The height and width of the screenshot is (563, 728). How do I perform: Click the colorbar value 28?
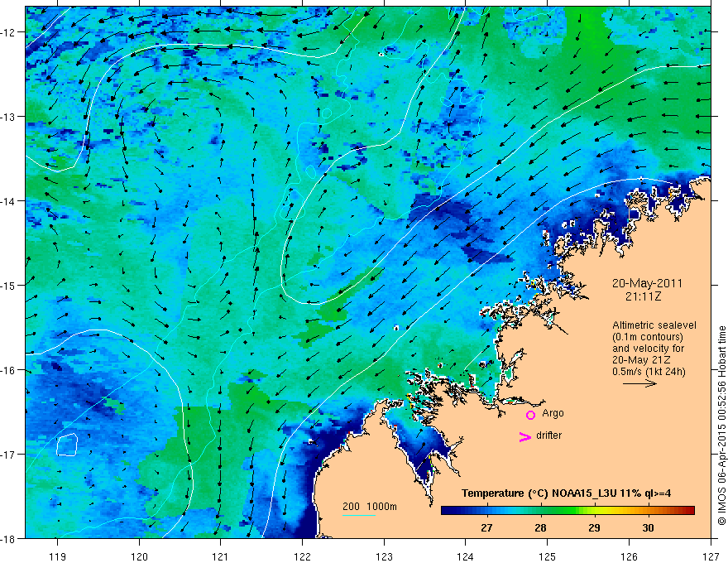pyautogui.click(x=540, y=527)
